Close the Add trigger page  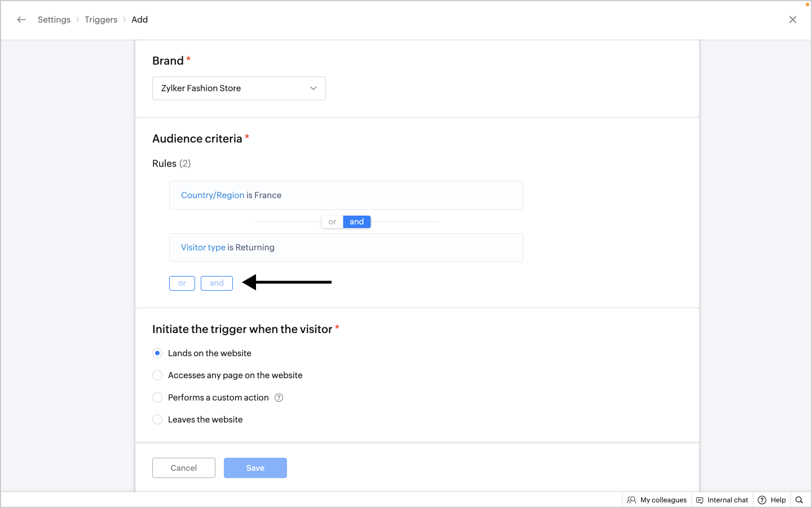(x=792, y=20)
